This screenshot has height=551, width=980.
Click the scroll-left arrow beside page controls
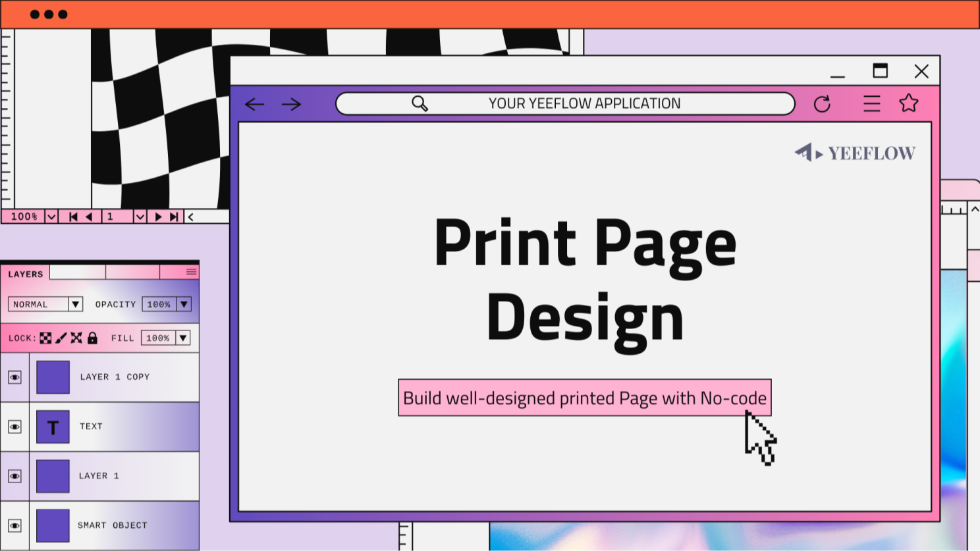[x=190, y=217]
